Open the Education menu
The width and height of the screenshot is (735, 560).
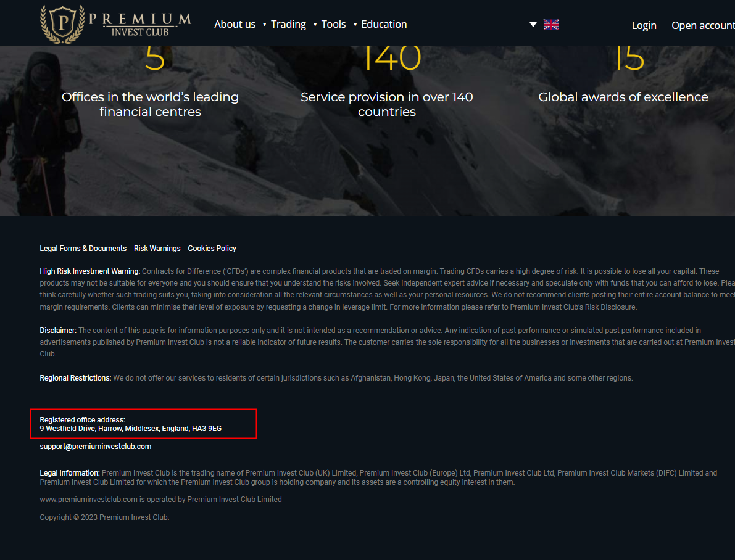pyautogui.click(x=384, y=25)
